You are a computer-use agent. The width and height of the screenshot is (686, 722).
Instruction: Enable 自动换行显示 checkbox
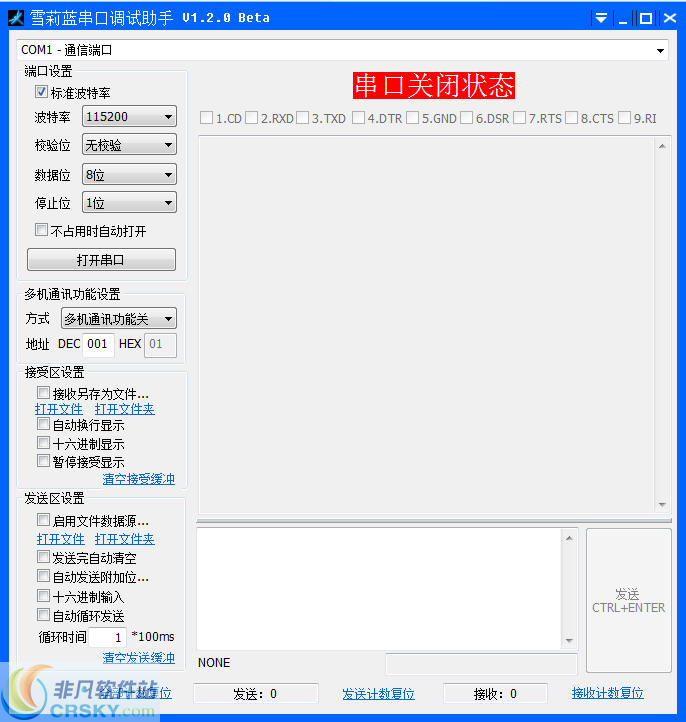43,424
